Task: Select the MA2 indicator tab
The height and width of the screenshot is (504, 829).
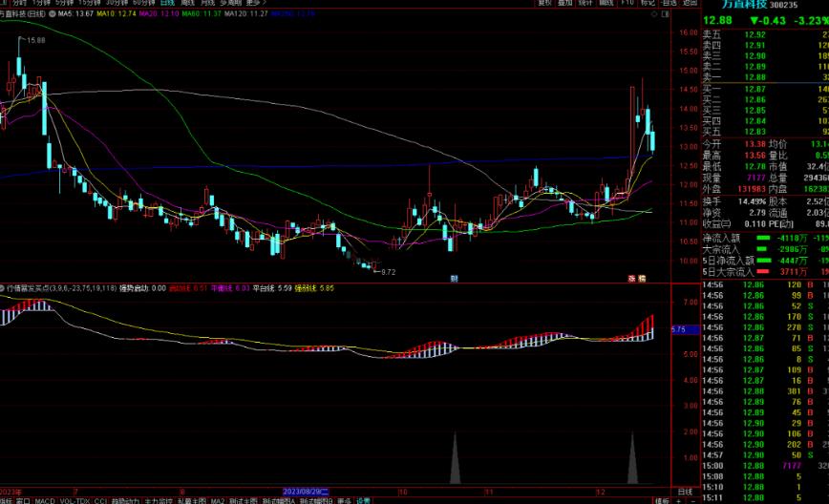Action: point(218,501)
